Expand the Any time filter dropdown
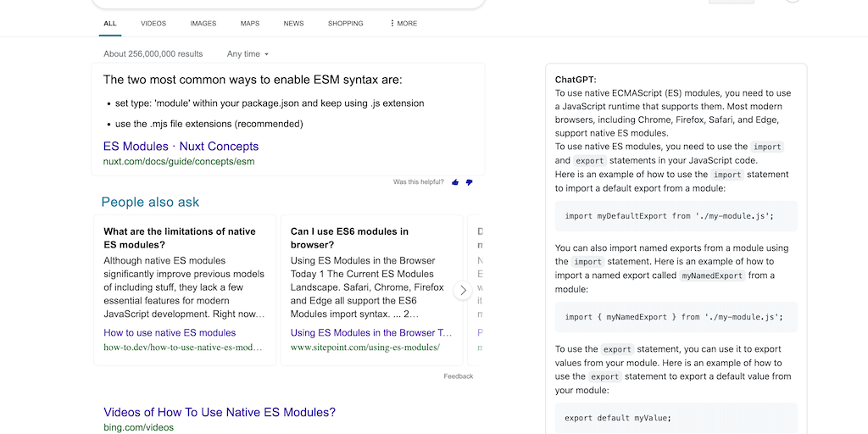The image size is (868, 434). 248,54
